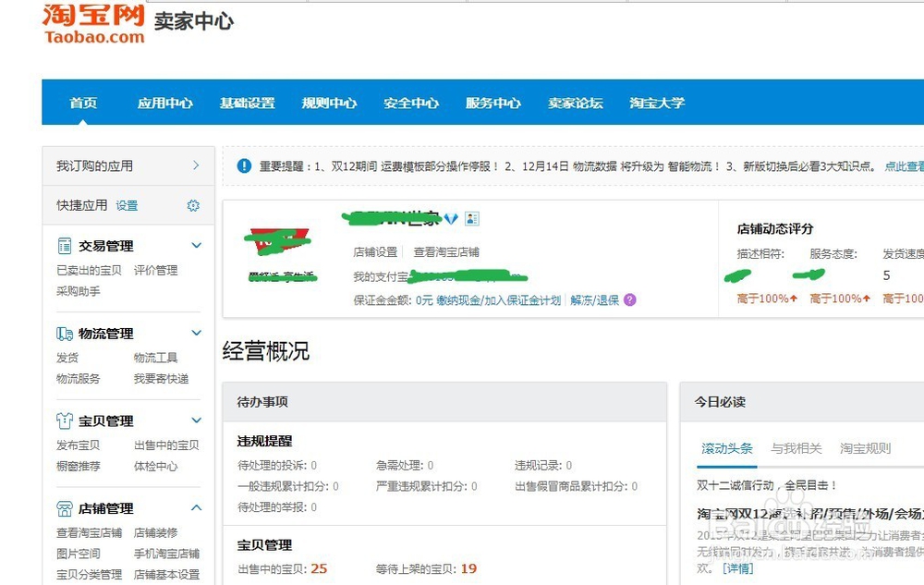Click 违规记录: 0

pyautogui.click(x=543, y=466)
